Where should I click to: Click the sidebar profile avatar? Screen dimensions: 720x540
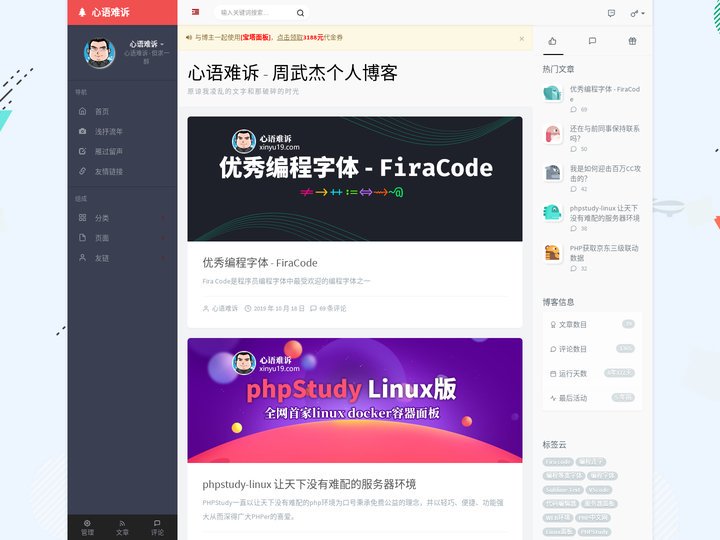point(100,53)
